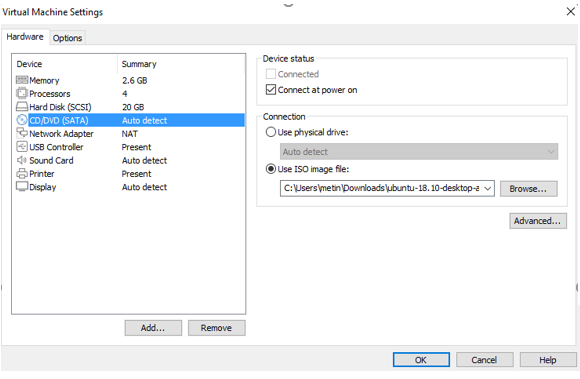Viewport: 580px width, 379px height.
Task: Click the 20 GB hard disk summary
Action: click(x=133, y=107)
